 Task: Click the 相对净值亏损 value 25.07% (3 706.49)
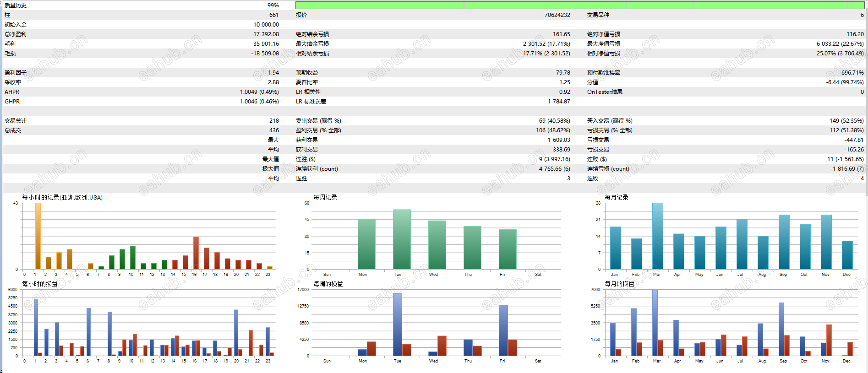(840, 54)
